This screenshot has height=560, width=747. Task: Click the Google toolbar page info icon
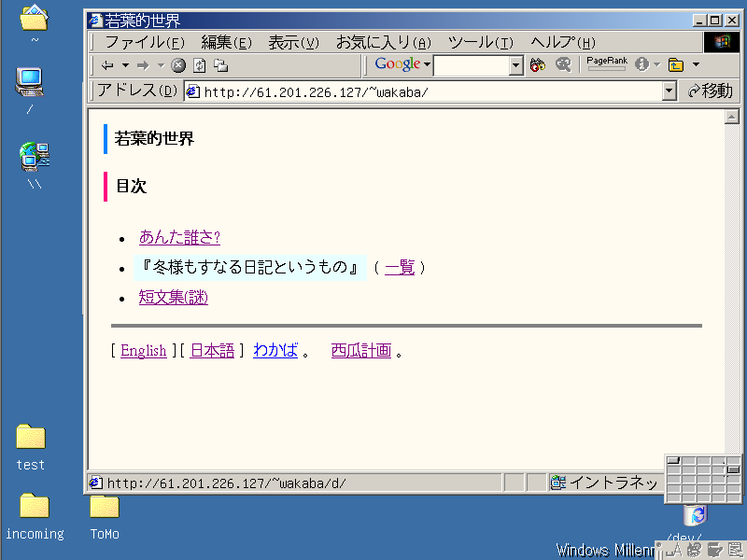(x=641, y=65)
